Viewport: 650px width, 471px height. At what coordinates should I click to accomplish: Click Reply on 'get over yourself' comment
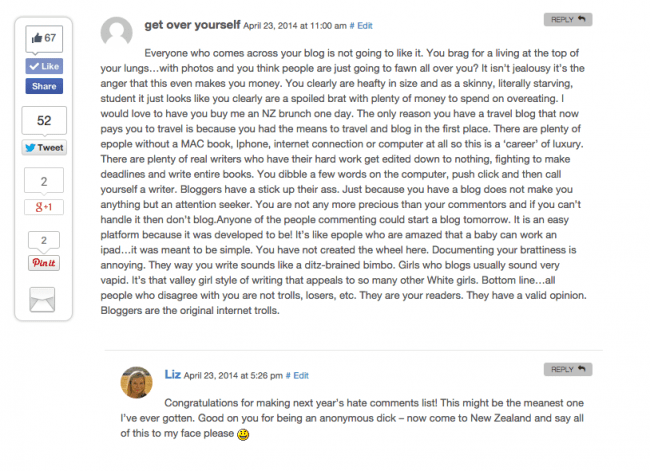click(571, 18)
